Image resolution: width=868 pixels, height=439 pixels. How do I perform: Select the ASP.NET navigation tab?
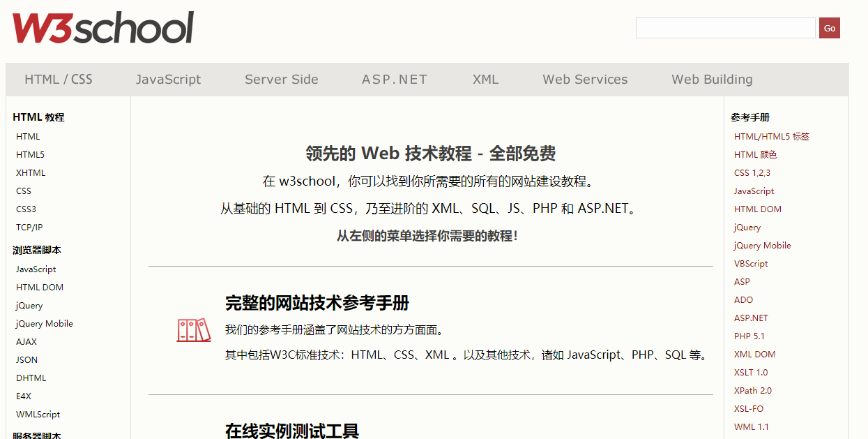click(x=395, y=79)
